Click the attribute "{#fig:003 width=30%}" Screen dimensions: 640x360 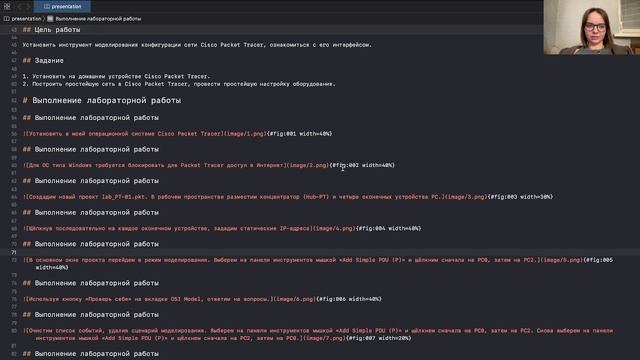[x=520, y=197]
